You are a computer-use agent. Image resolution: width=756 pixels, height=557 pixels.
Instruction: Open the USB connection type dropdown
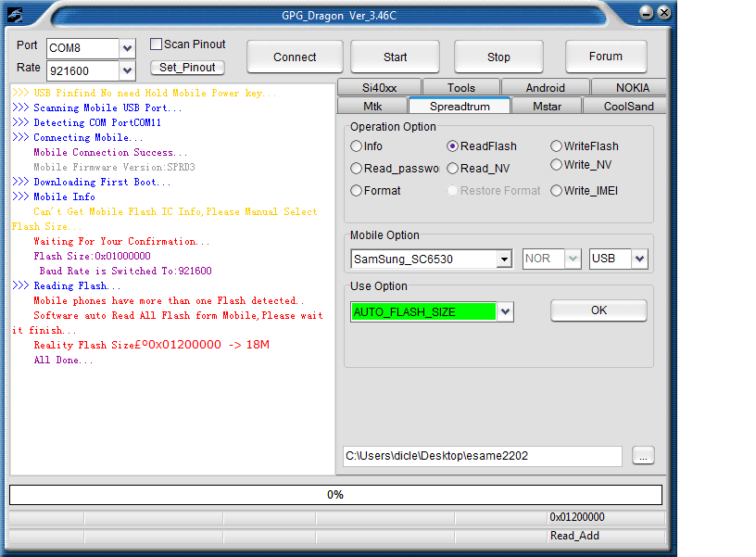pyautogui.click(x=640, y=259)
